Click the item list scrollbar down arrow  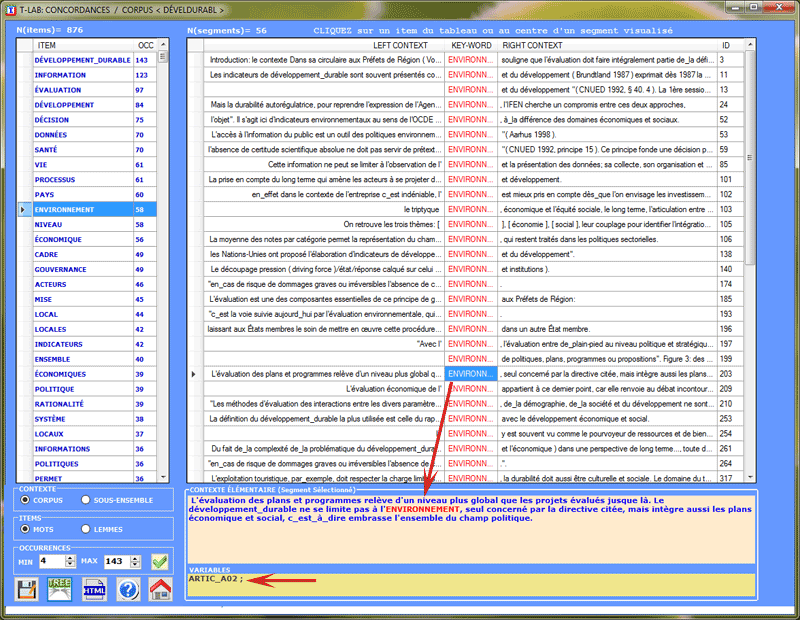(x=163, y=477)
